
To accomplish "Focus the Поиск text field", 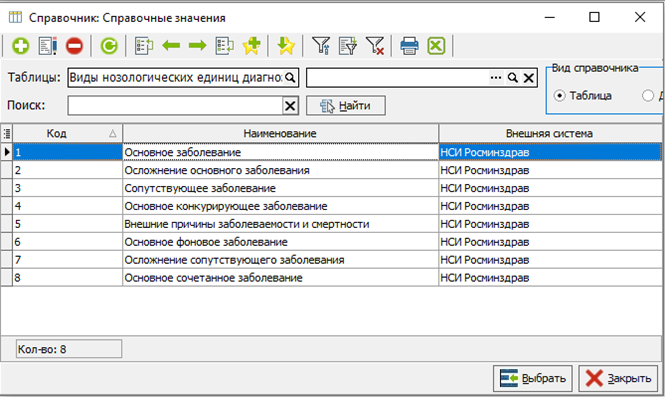I will pos(175,106).
